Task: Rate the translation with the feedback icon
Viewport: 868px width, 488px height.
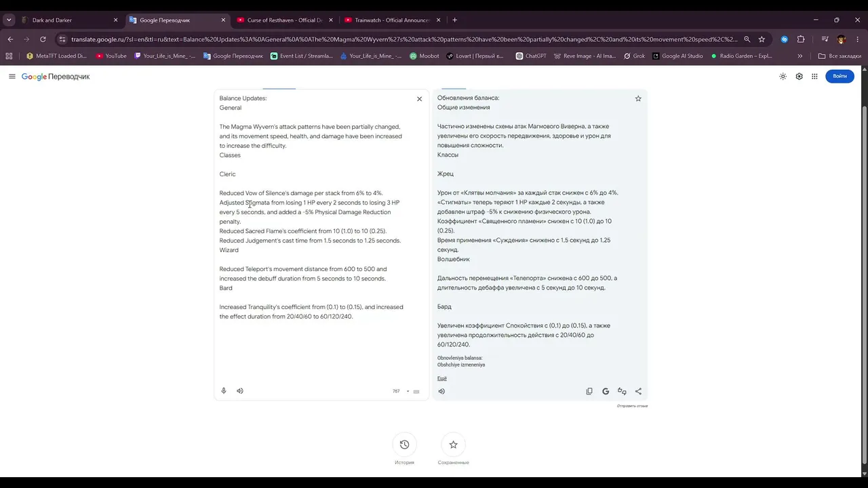Action: pyautogui.click(x=622, y=391)
